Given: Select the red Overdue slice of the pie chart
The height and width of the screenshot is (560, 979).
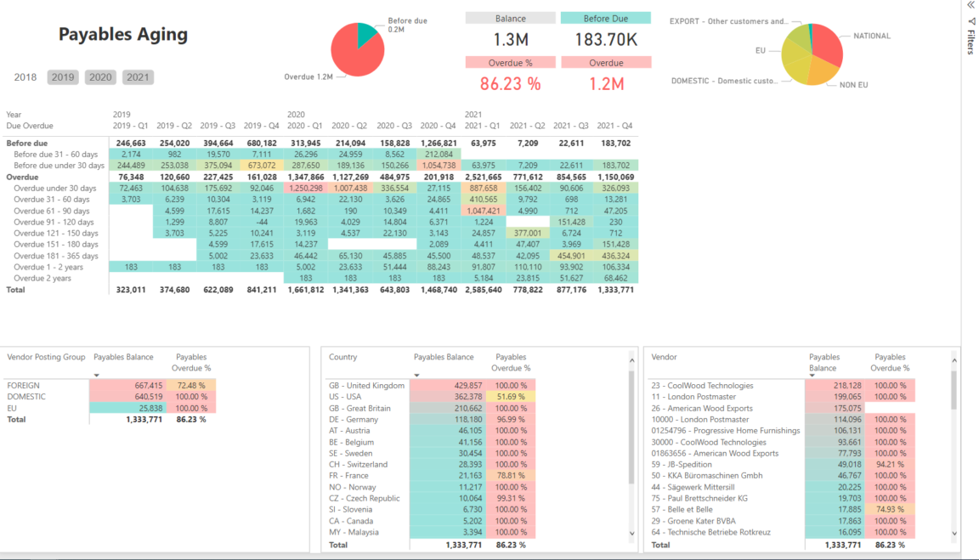Looking at the screenshot, I should (x=348, y=51).
